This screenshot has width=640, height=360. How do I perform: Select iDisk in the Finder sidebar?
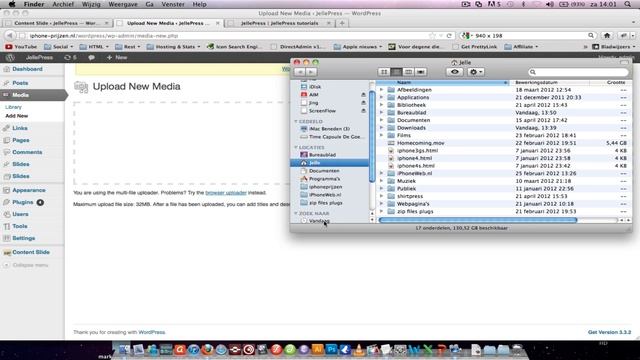[314, 87]
